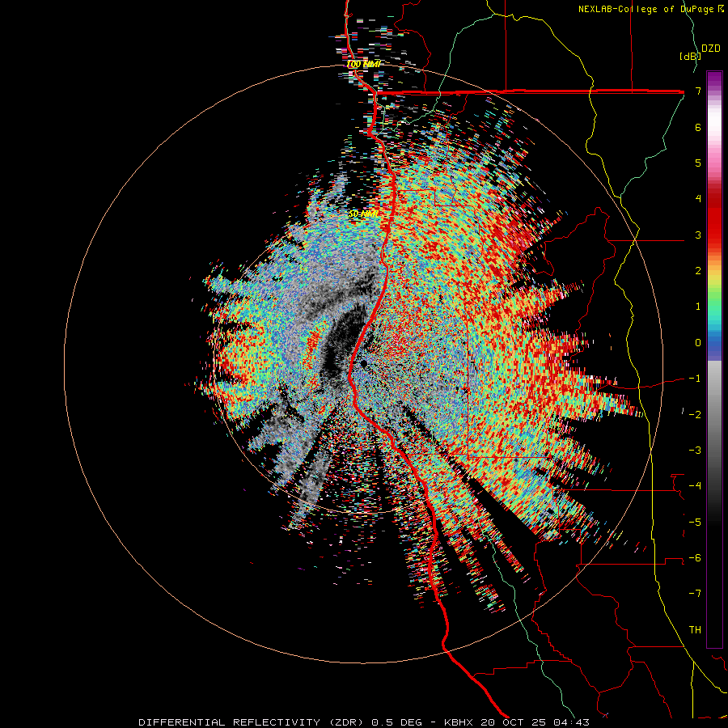Click the legend value 6
Screen dimensions: 728x728
click(x=698, y=127)
